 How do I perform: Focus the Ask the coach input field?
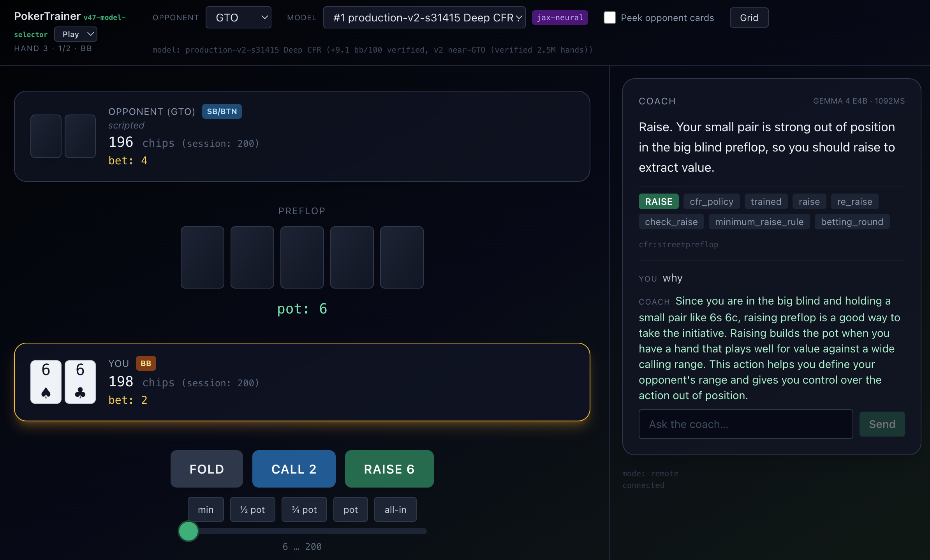[745, 424]
